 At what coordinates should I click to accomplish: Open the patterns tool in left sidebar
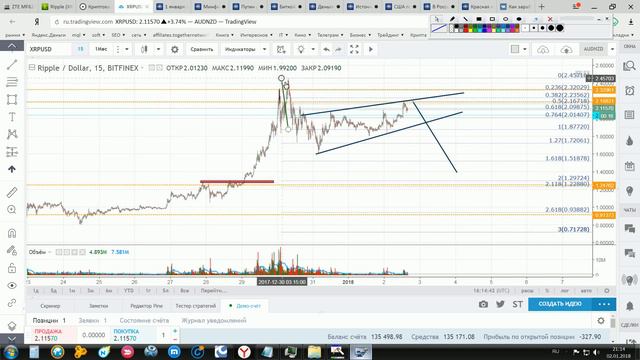(12, 134)
